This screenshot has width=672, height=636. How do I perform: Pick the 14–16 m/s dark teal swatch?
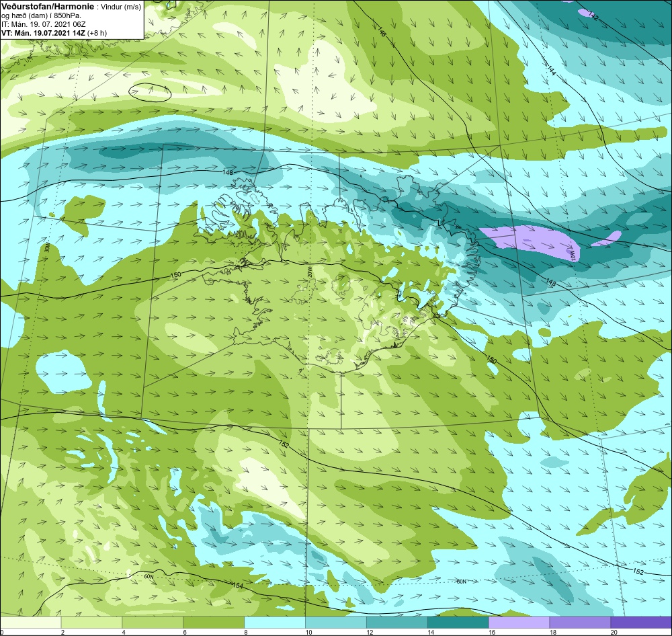(458, 623)
